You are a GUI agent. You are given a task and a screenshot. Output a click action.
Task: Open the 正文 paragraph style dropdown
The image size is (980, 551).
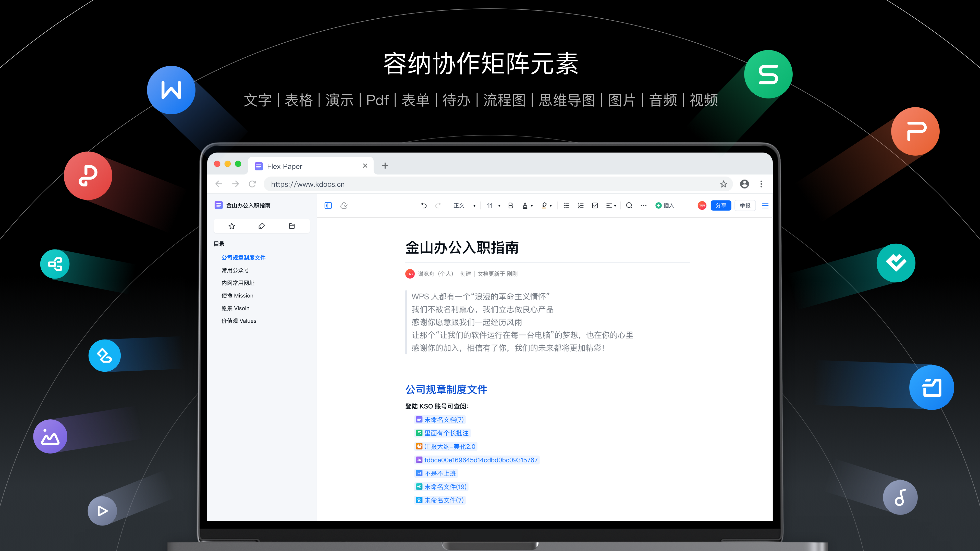464,205
